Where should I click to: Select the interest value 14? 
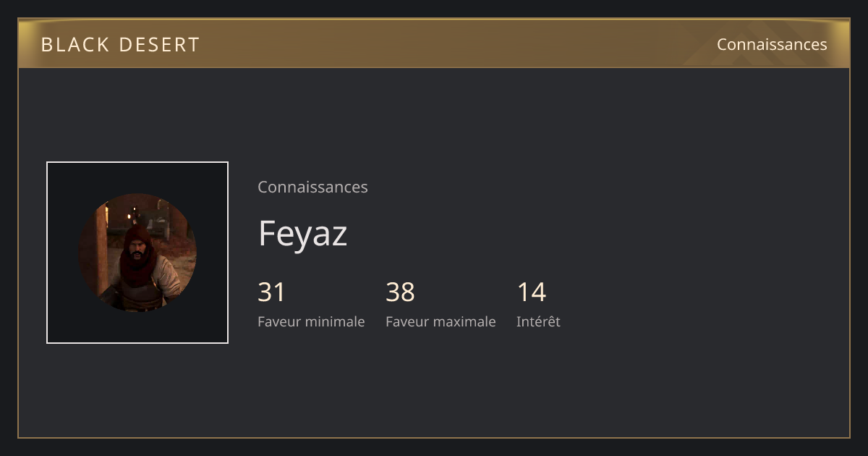pos(532,292)
